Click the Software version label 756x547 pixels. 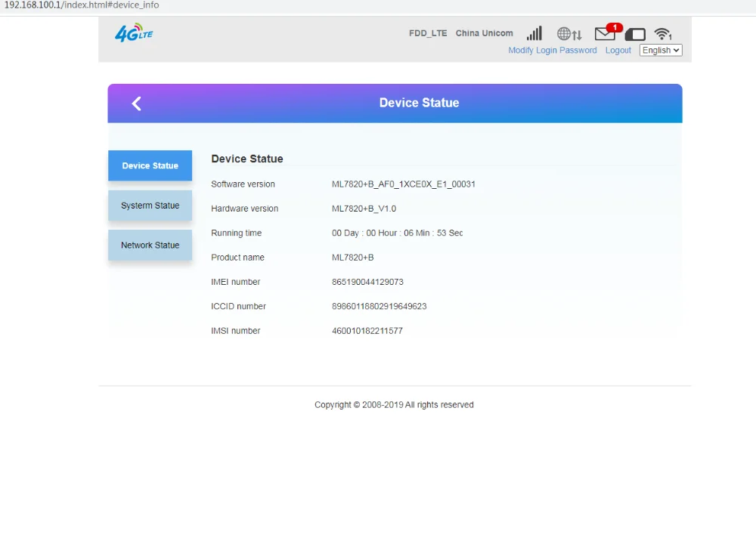point(243,184)
